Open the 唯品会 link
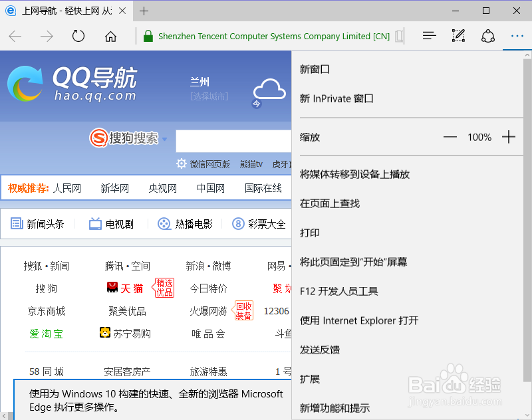The height and width of the screenshot is (420, 532). pyautogui.click(x=208, y=334)
